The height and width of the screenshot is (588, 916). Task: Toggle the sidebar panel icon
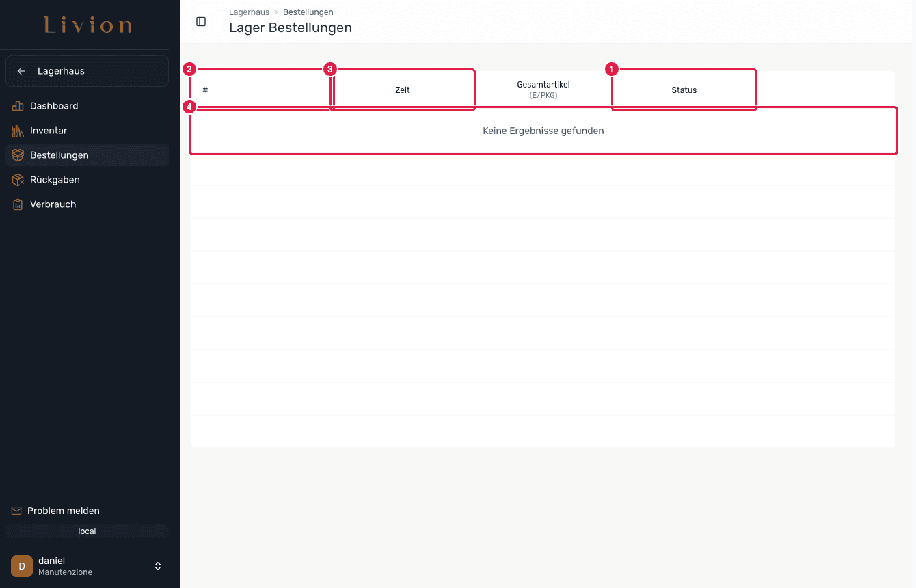coord(201,21)
